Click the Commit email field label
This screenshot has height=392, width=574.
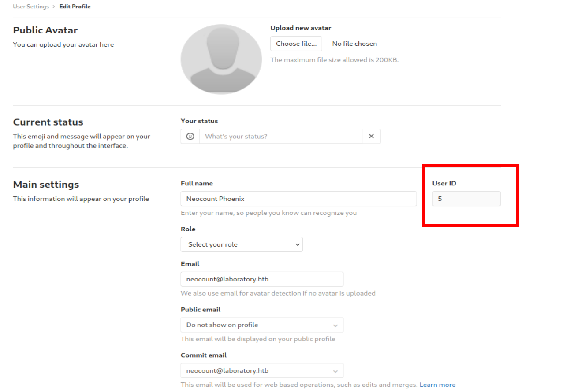pyautogui.click(x=203, y=355)
